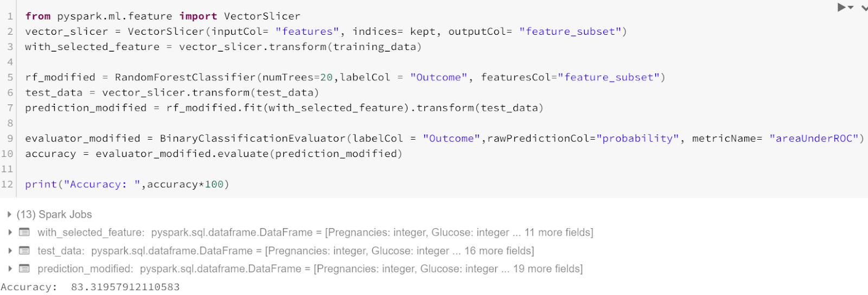The image size is (868, 295).
Task: Click the print statement on line 12
Action: point(127,184)
